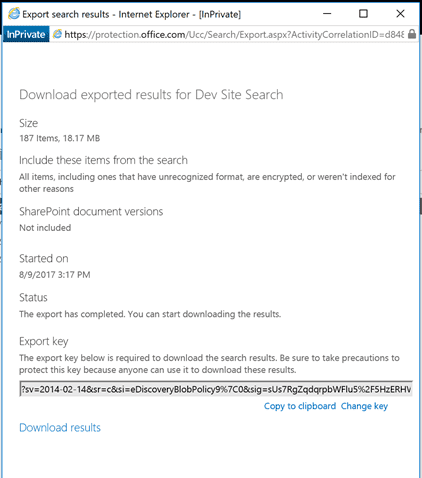Viewport: 422px width, 478px height.
Task: Click the 'Include these items from the search' heading
Action: tap(103, 160)
